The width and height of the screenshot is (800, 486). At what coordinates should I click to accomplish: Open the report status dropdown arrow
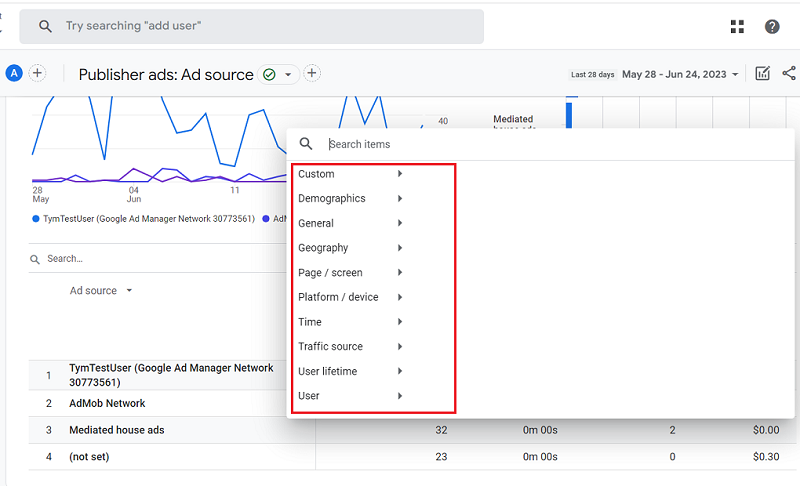coord(288,75)
